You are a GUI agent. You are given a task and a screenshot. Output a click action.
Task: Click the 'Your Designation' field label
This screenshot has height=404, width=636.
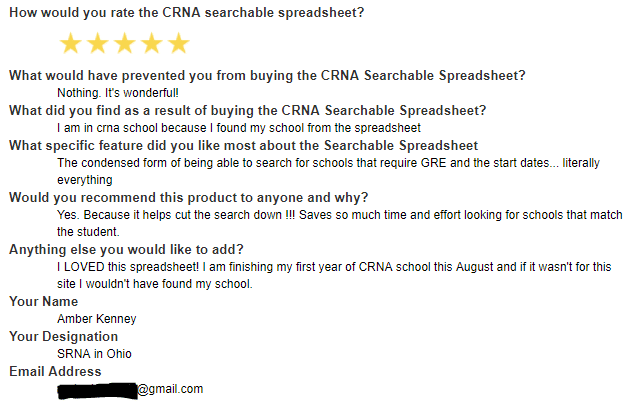(64, 337)
